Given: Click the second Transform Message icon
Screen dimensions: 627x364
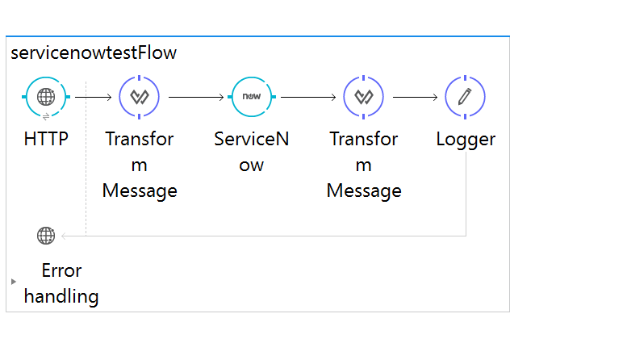Looking at the screenshot, I should (x=364, y=97).
